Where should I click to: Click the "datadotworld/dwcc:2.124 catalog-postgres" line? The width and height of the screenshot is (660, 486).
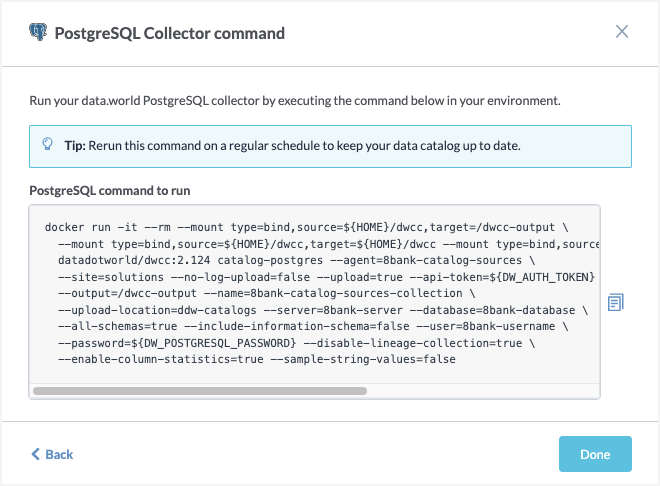[x=296, y=260]
